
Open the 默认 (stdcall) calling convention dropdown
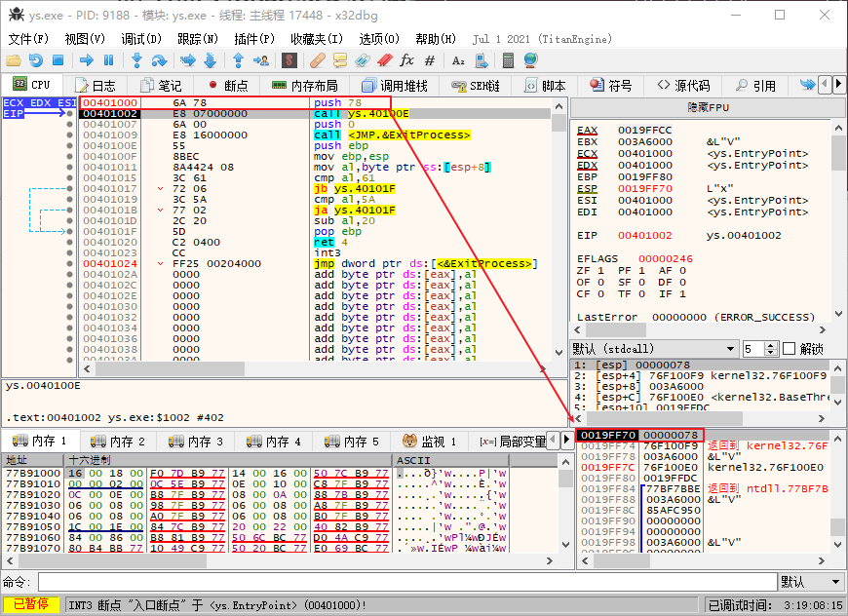[655, 349]
